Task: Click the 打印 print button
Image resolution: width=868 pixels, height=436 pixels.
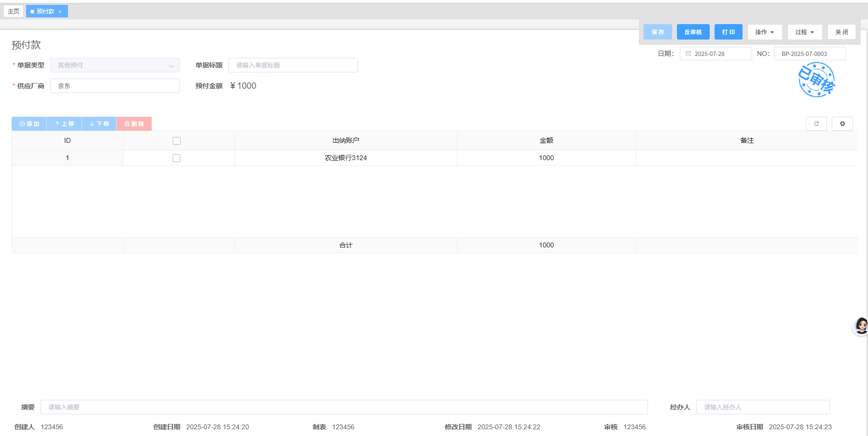Action: (728, 32)
